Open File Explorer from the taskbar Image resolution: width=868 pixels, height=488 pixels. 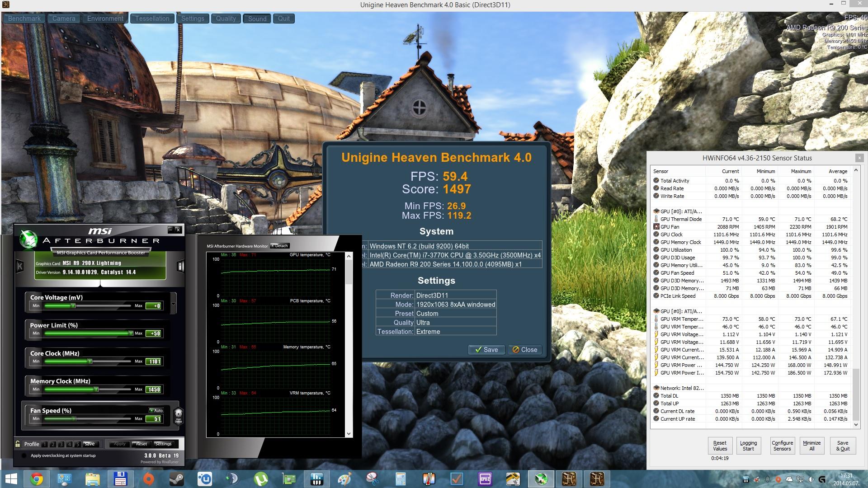point(92,479)
